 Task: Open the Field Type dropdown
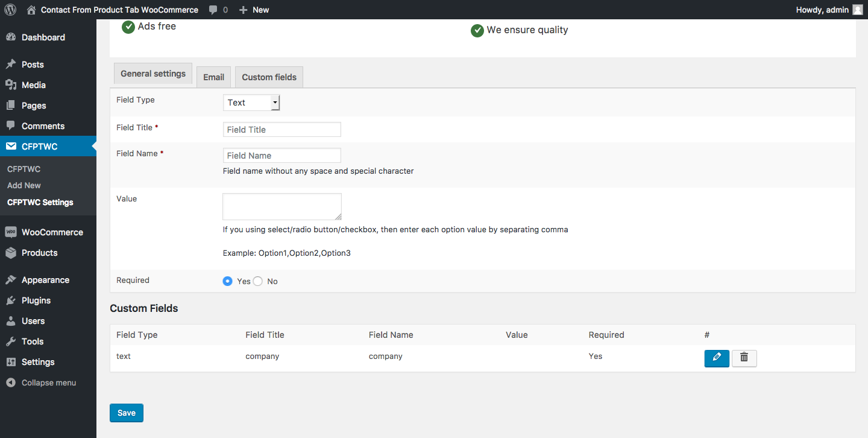tap(251, 103)
